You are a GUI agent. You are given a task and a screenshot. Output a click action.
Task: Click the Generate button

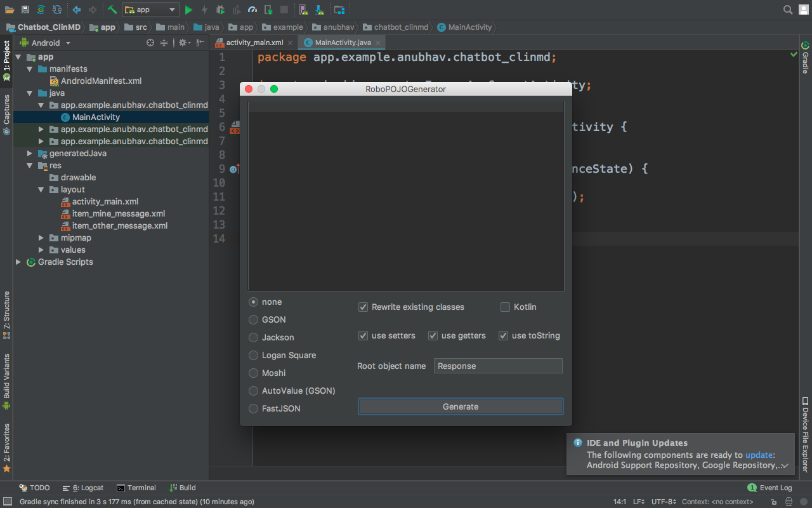pos(461,406)
